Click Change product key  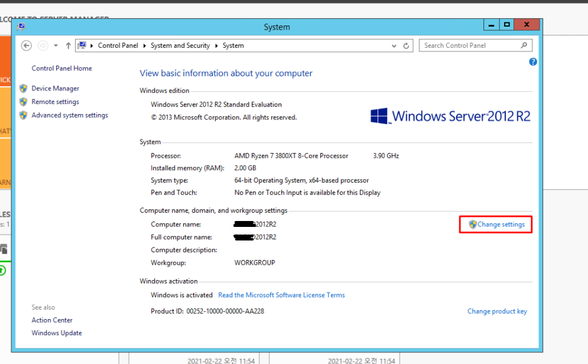point(497,311)
